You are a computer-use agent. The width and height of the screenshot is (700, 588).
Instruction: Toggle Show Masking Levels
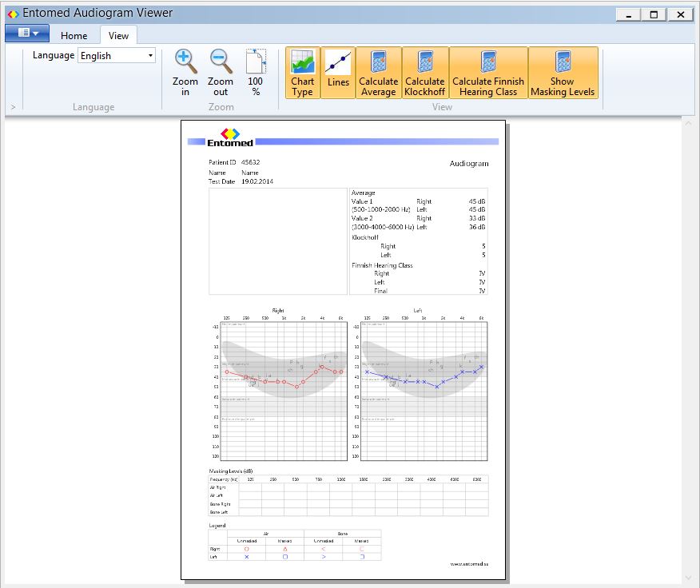563,73
